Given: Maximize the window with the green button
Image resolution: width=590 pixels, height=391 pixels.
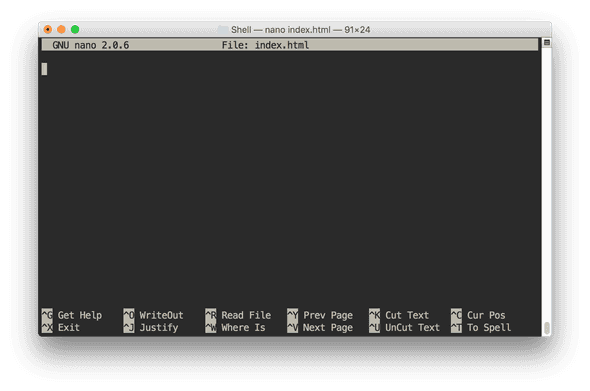Looking at the screenshot, I should [x=75, y=29].
